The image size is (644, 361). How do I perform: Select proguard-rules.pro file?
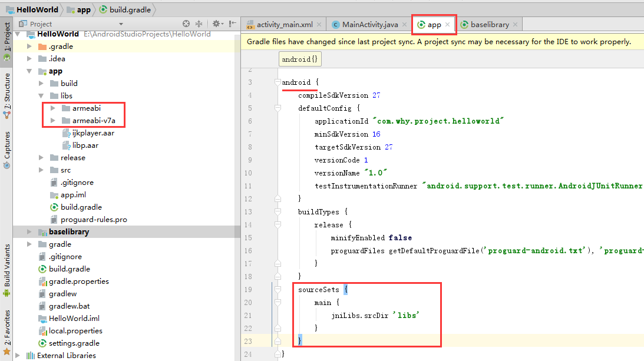88,219
